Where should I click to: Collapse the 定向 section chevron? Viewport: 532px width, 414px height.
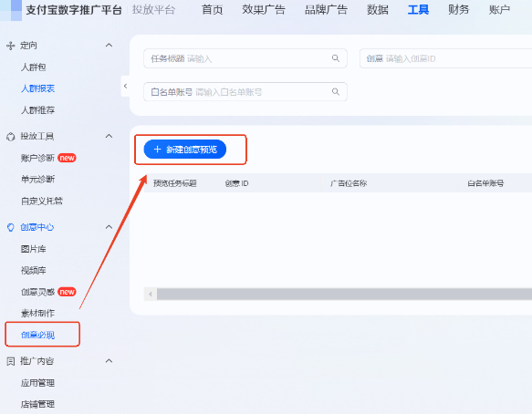109,45
